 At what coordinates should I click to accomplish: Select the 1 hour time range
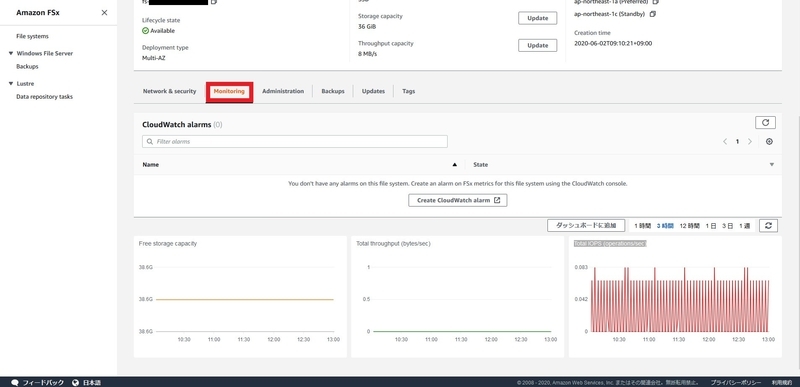[x=642, y=226]
